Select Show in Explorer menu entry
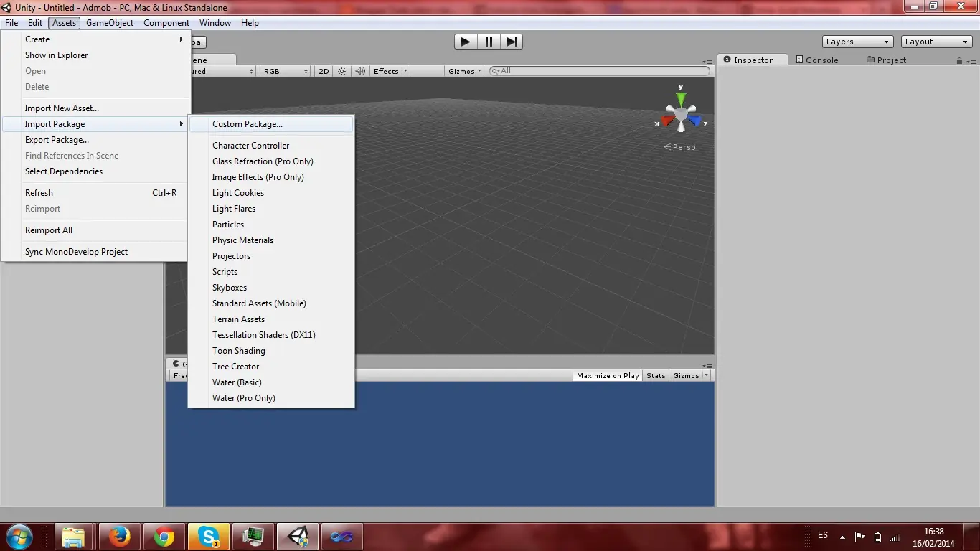The width and height of the screenshot is (980, 551). [x=96, y=55]
